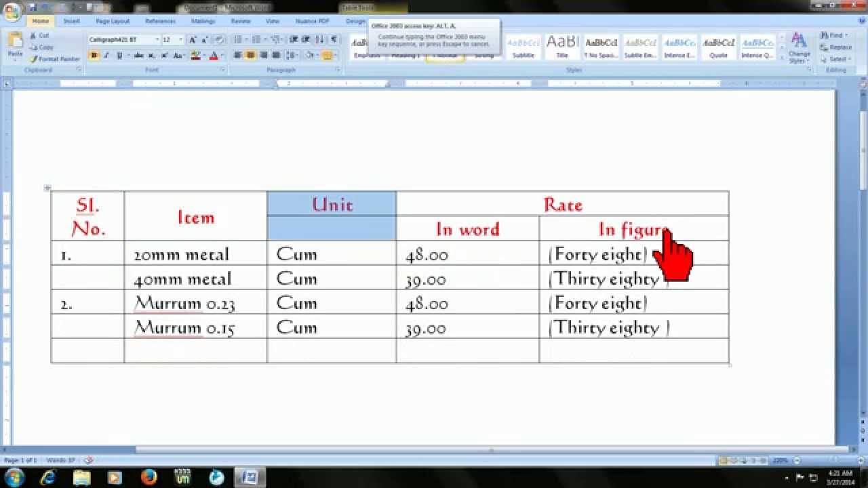Image resolution: width=868 pixels, height=488 pixels.
Task: Justify the paragraph text
Action: point(277,56)
